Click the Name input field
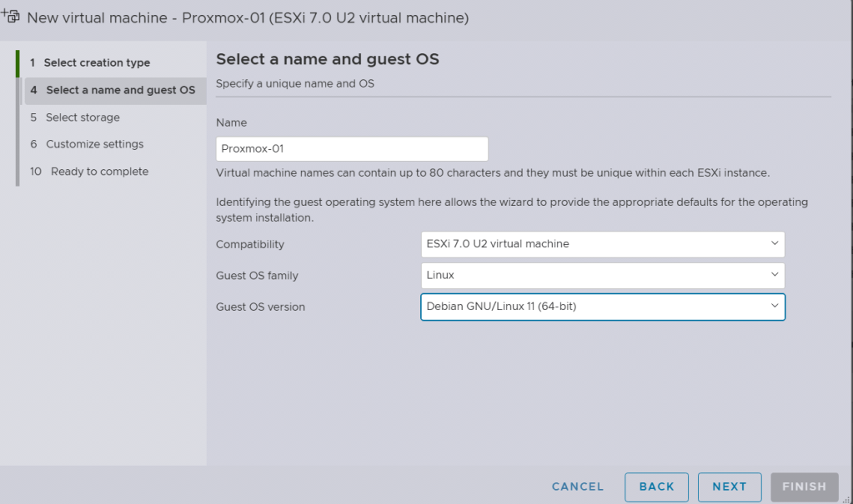The width and height of the screenshot is (853, 504). [x=351, y=149]
